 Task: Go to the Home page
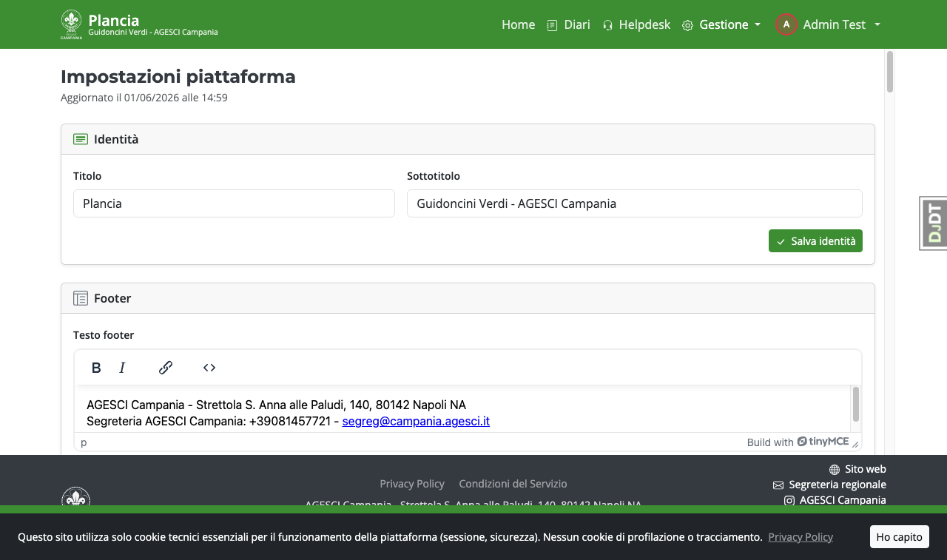pyautogui.click(x=518, y=24)
